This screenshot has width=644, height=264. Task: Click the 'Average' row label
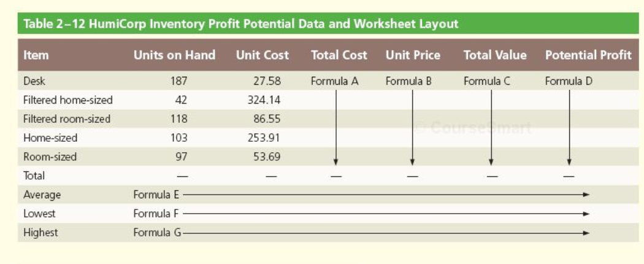42,195
